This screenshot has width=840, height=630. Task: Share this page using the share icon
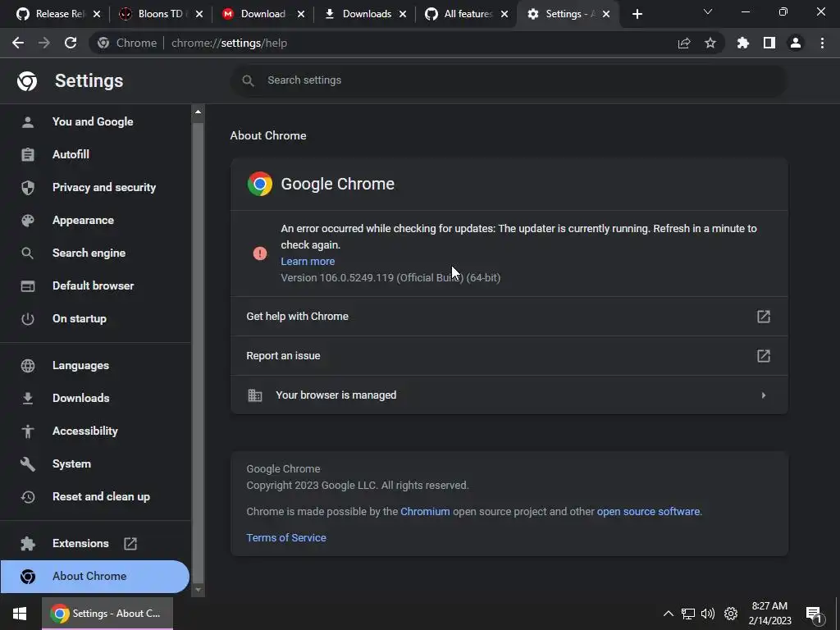684,43
